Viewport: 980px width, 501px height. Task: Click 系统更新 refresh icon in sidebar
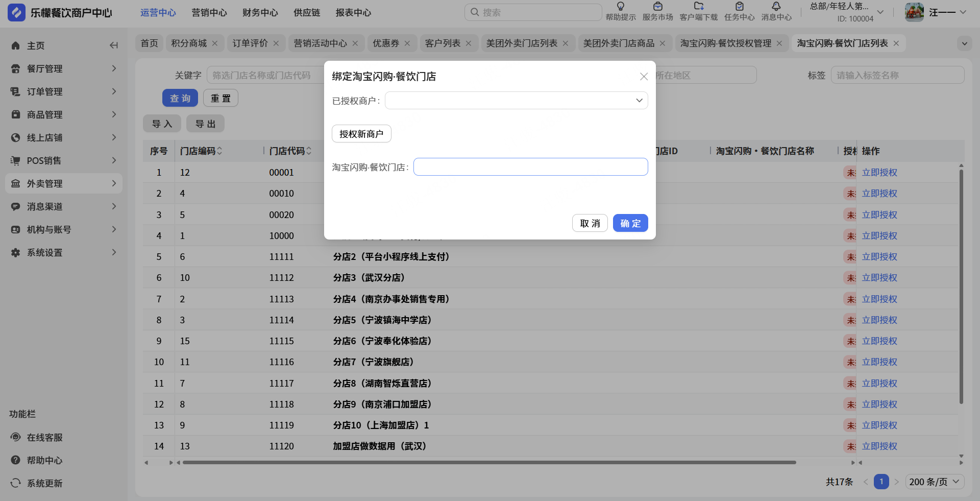pos(16,483)
